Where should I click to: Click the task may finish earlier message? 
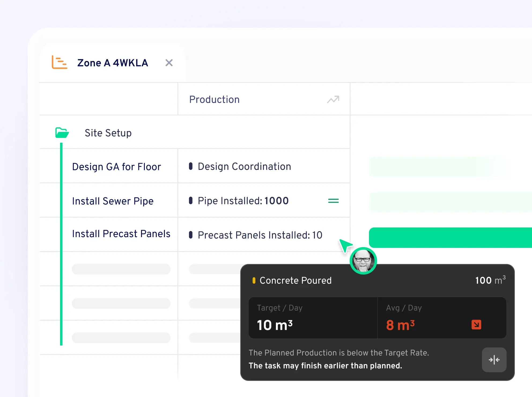325,366
